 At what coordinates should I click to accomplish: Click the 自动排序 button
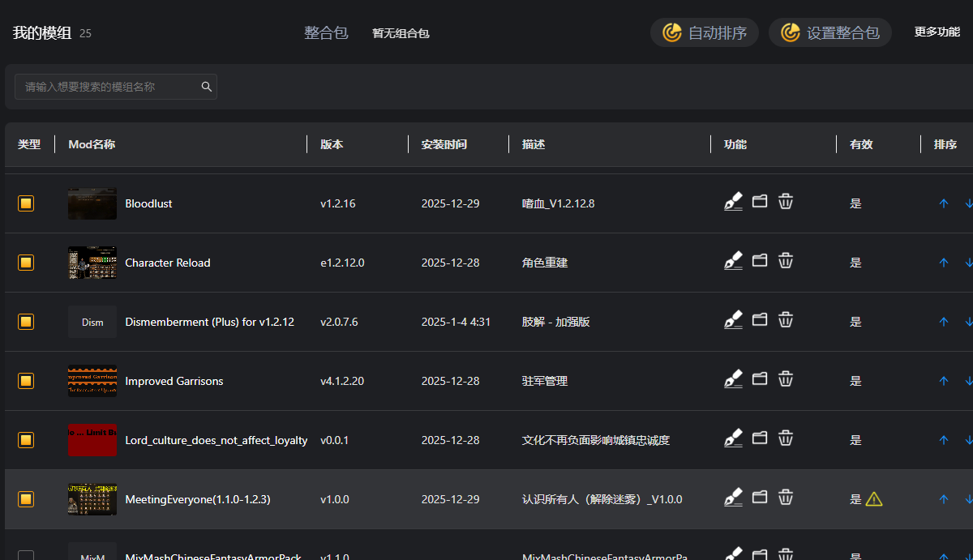704,32
